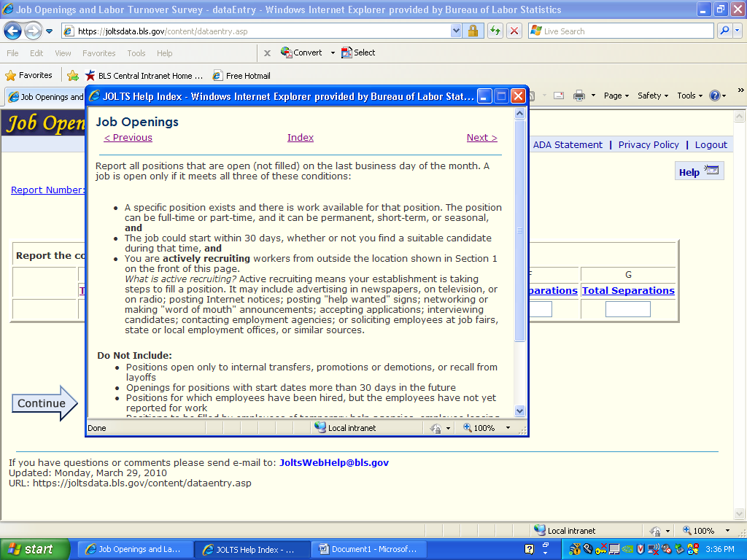The image size is (747, 560).
Task: Click the Print icon in command bar
Action: click(x=579, y=96)
